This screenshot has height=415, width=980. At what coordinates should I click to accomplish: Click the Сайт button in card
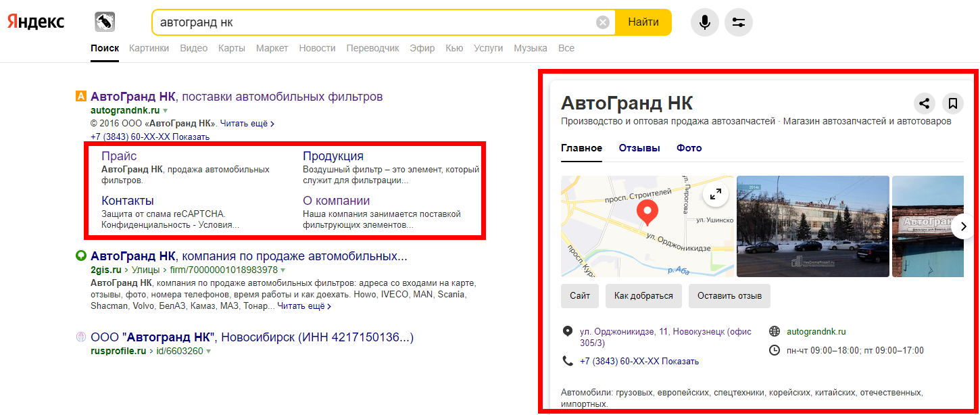(x=580, y=296)
